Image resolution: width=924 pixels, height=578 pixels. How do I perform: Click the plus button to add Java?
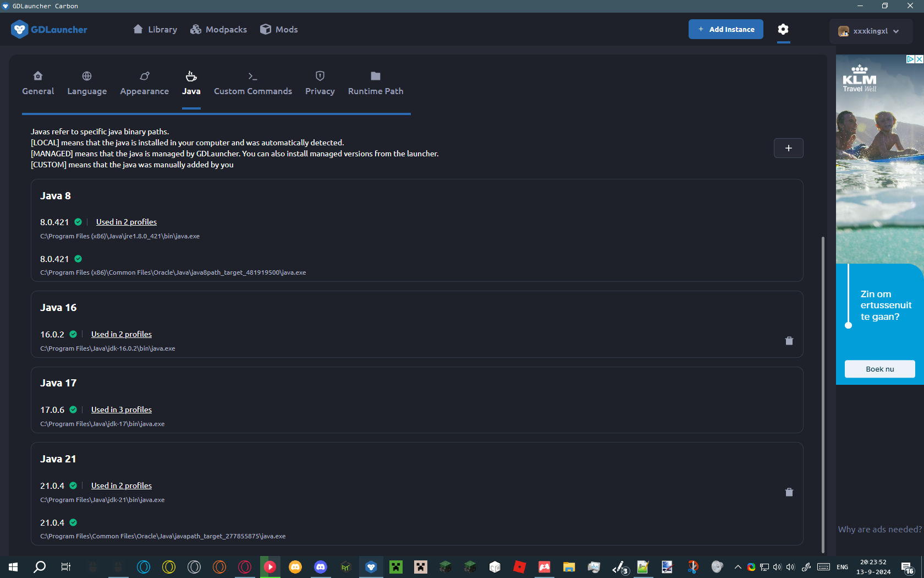coord(789,148)
